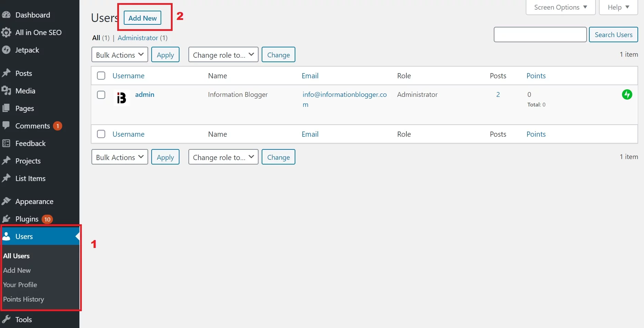The image size is (644, 328).
Task: Click the bottom Change button
Action: pyautogui.click(x=279, y=157)
